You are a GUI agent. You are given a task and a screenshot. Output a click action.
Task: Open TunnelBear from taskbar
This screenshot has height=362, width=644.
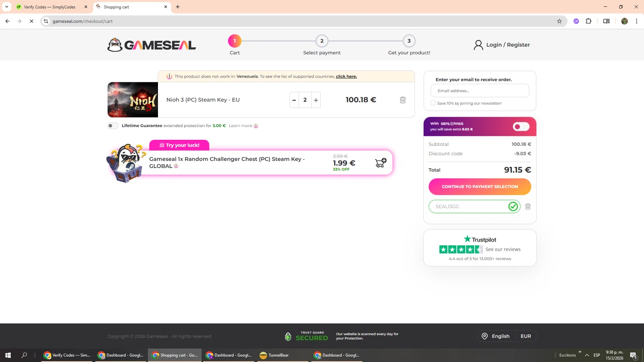click(x=283, y=355)
